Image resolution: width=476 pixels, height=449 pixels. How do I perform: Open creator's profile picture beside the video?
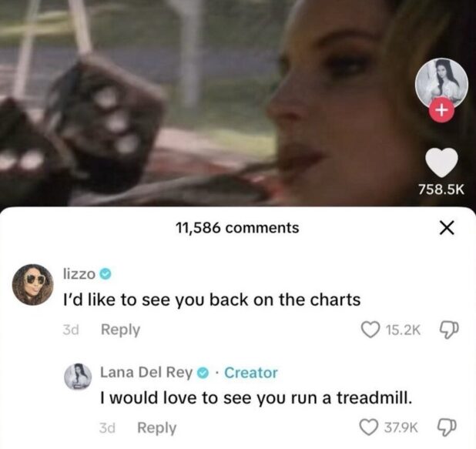click(x=441, y=83)
